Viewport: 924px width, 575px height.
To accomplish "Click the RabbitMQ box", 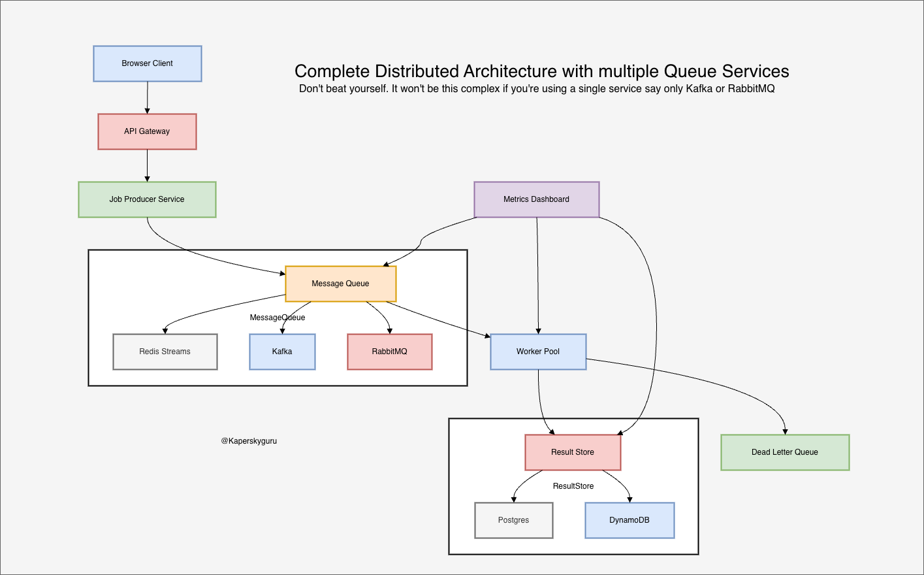I will tap(389, 352).
